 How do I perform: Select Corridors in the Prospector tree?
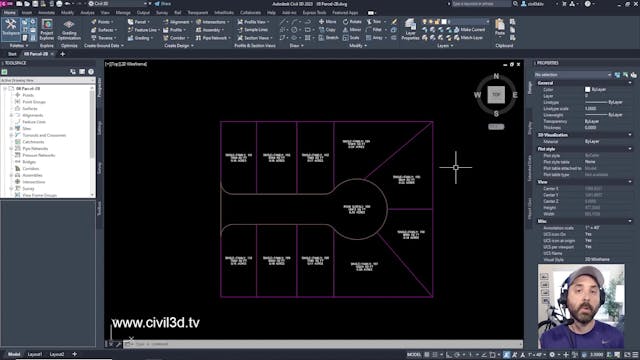31,169
